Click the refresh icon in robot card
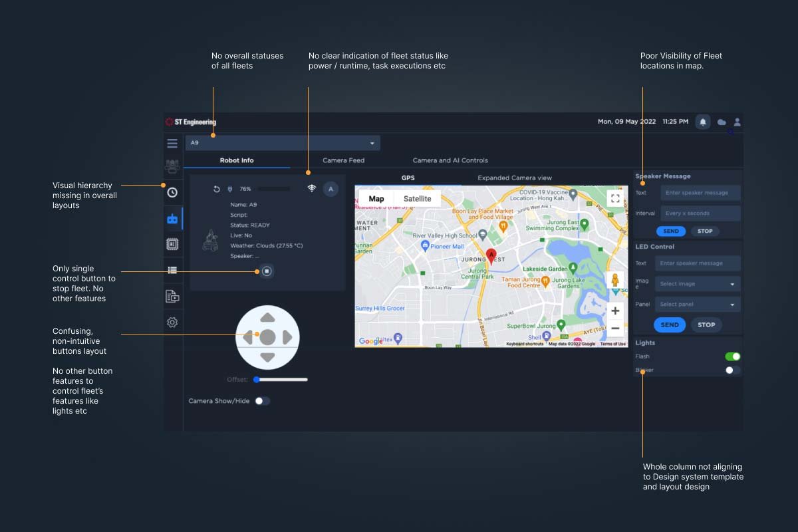Viewport: 798px width, 532px height. 216,189
